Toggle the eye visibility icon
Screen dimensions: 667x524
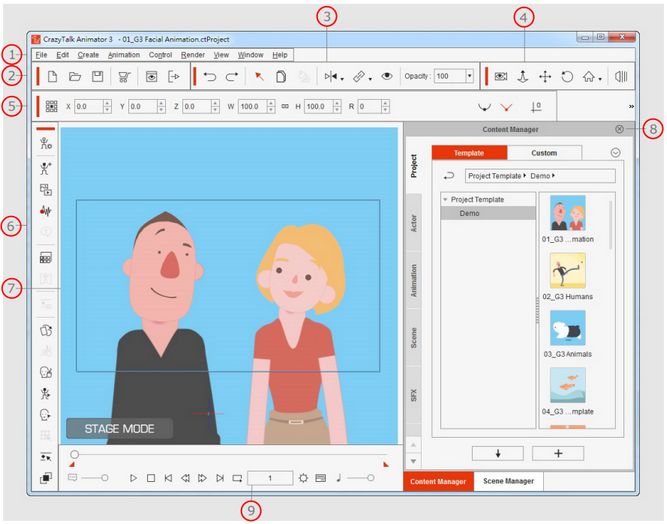click(387, 76)
